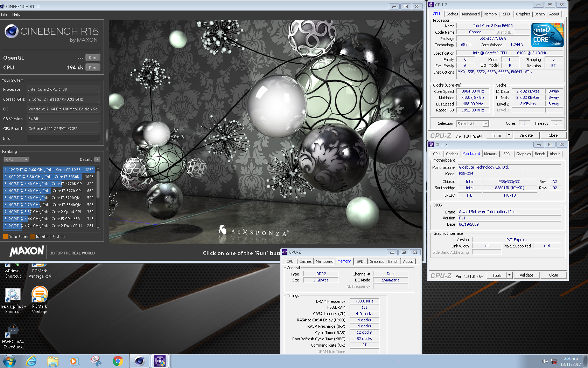
Task: Open hexus_pifast shortcut desktop icon
Action: click(x=13, y=301)
